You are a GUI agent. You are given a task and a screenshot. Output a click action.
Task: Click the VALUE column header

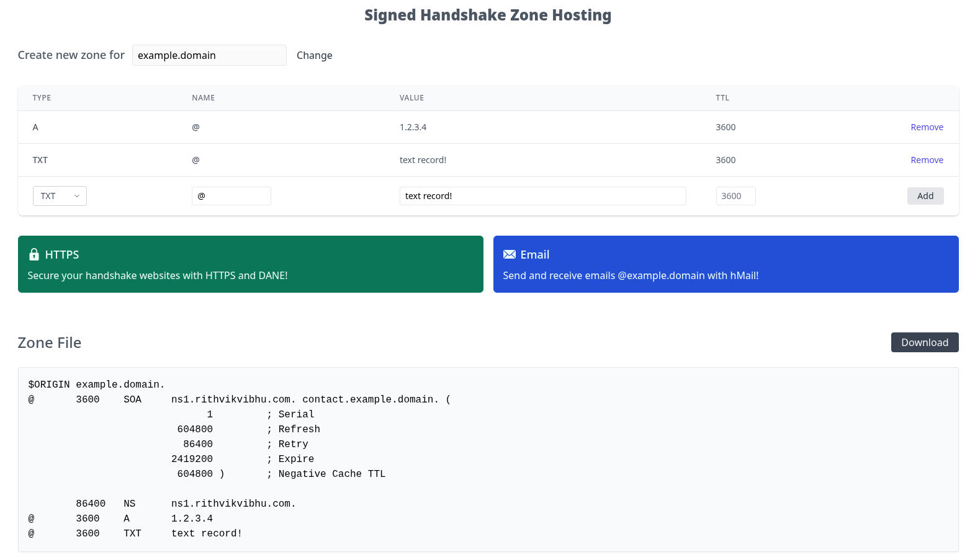[411, 98]
